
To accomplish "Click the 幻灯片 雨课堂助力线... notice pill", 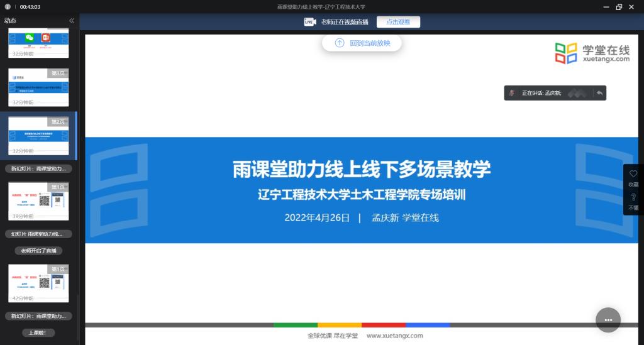I will click(x=38, y=234).
